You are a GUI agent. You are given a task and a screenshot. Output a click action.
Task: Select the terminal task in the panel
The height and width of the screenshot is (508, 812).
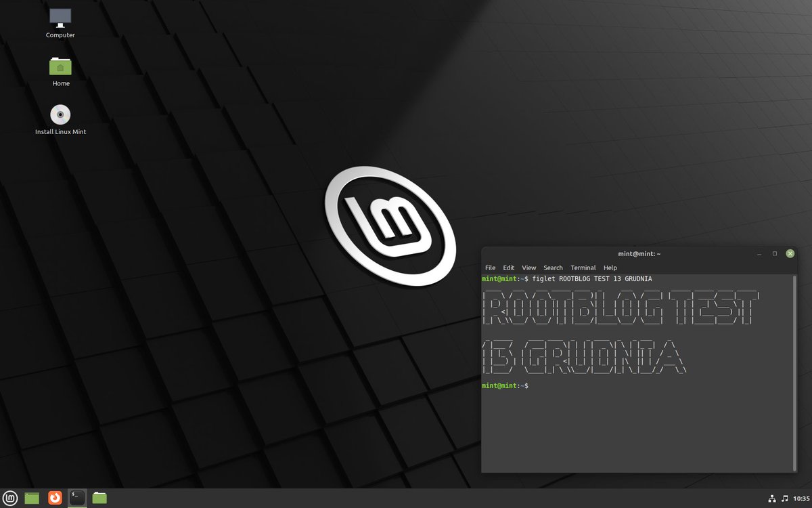[x=78, y=498]
